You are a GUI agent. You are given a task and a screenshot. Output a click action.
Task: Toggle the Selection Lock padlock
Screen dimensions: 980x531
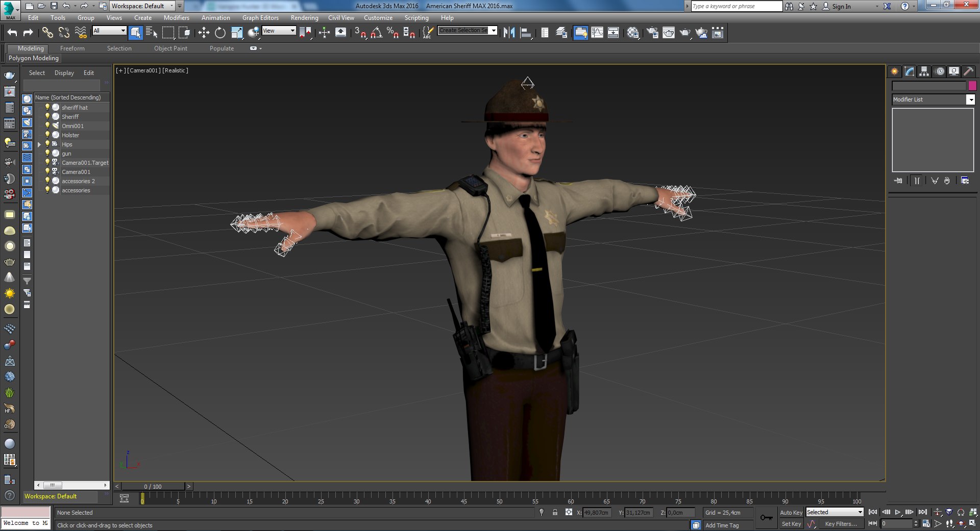click(555, 512)
